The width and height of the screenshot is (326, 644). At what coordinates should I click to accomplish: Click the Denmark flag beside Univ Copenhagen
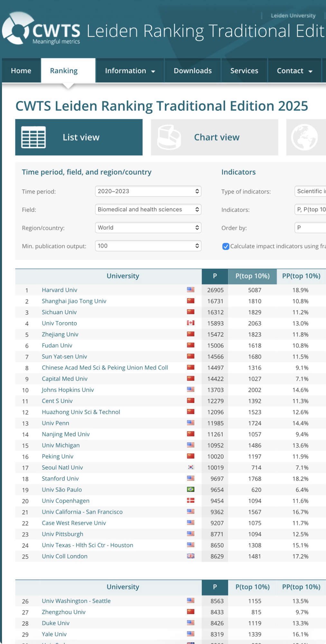[191, 500]
